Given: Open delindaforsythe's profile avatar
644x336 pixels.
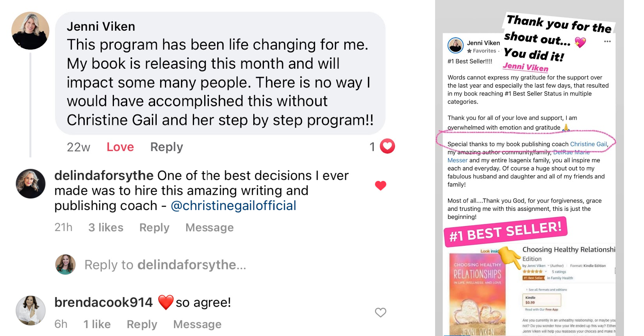Looking at the screenshot, I should click(31, 184).
